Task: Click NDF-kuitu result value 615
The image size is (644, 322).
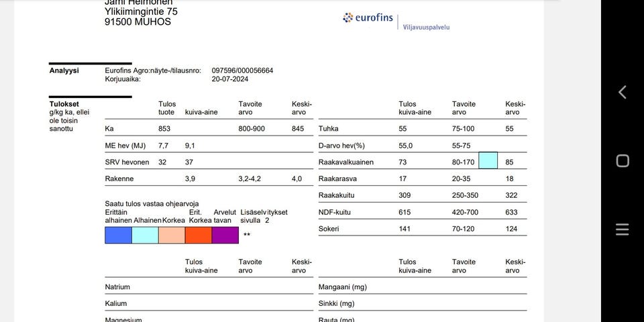Action: 405,213
